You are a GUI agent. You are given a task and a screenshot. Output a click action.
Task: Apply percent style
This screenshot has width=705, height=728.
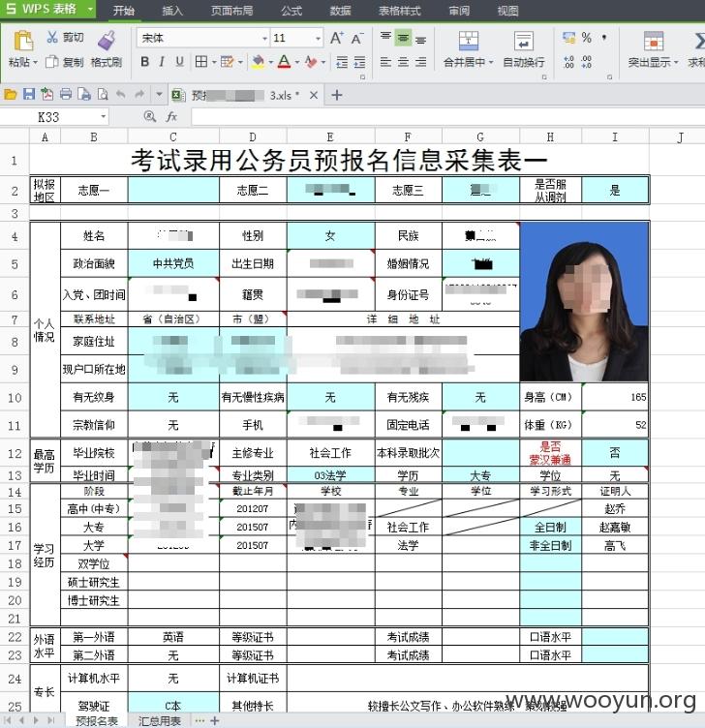587,38
